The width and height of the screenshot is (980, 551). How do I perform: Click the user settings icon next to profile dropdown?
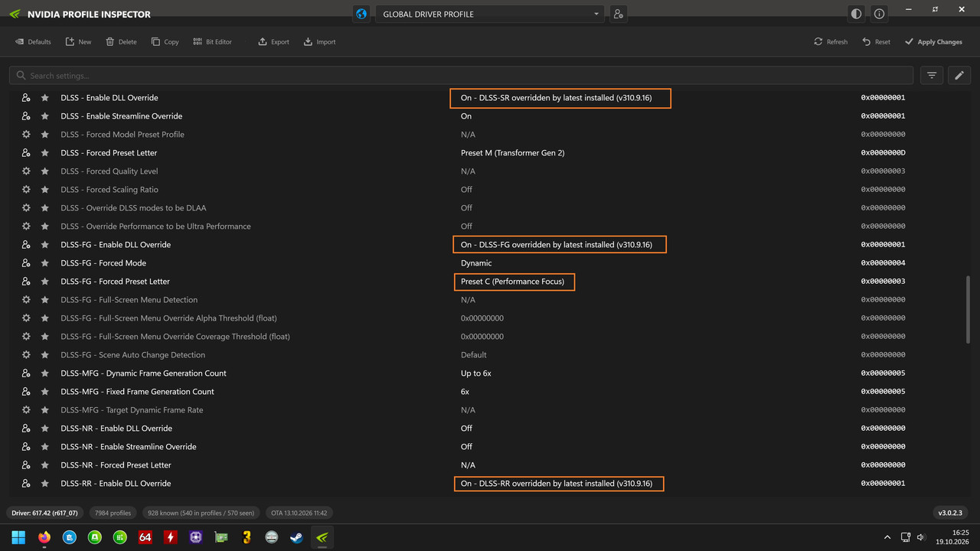pos(618,14)
